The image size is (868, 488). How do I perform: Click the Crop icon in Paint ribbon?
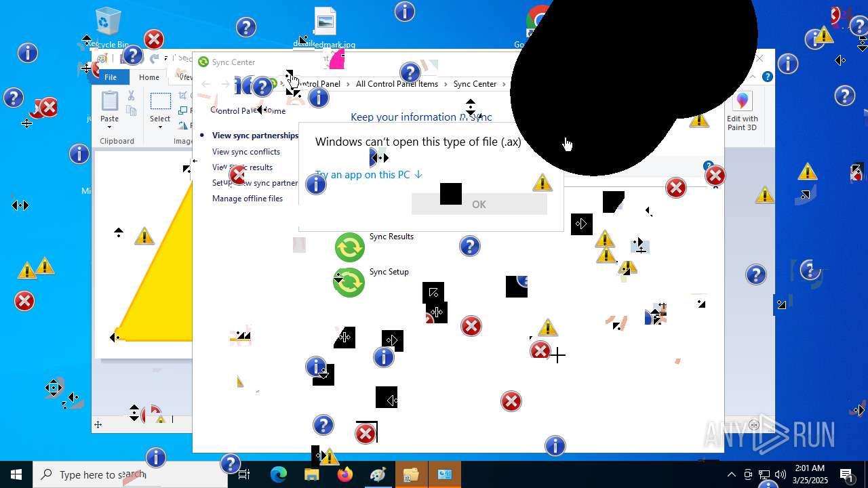(183, 96)
